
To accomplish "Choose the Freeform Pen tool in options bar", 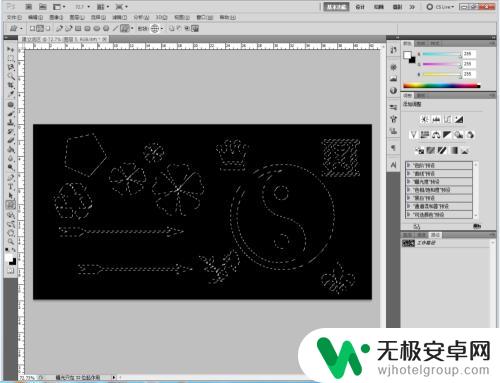I will (x=69, y=29).
